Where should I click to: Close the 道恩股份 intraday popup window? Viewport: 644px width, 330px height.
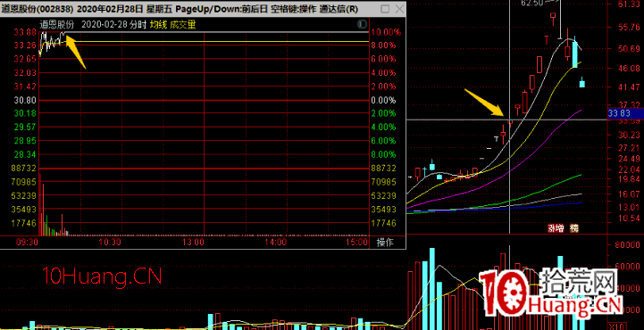tap(398, 9)
